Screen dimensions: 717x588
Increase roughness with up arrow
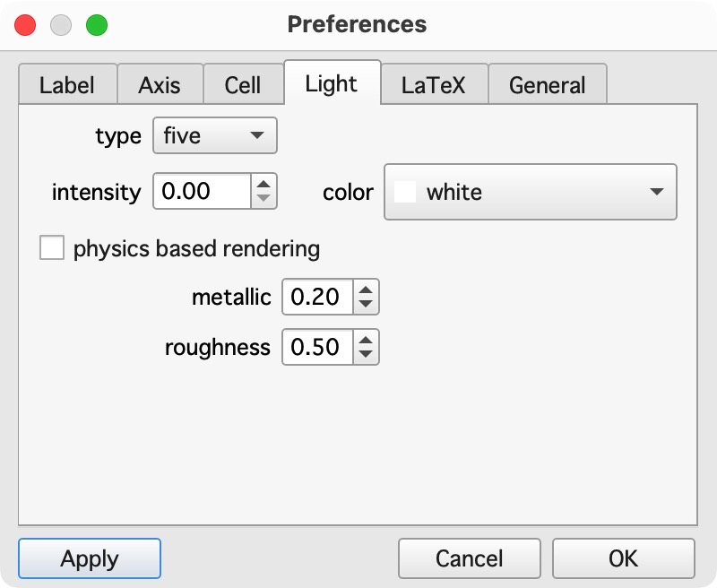[366, 340]
